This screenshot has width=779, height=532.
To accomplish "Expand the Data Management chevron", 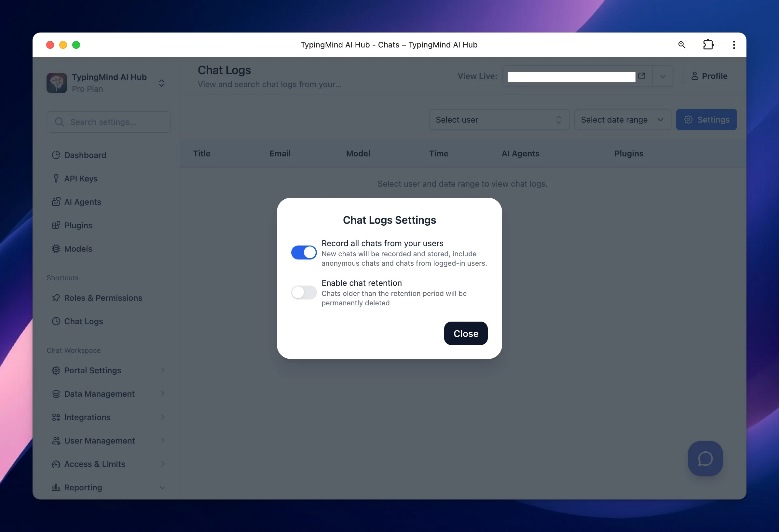I will 163,394.
